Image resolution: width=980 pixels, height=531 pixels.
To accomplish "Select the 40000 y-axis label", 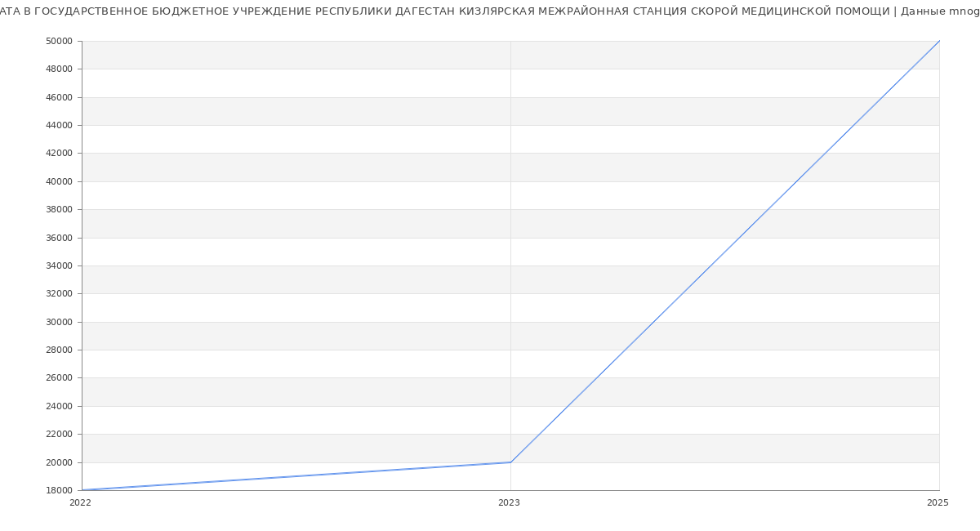I will (60, 181).
